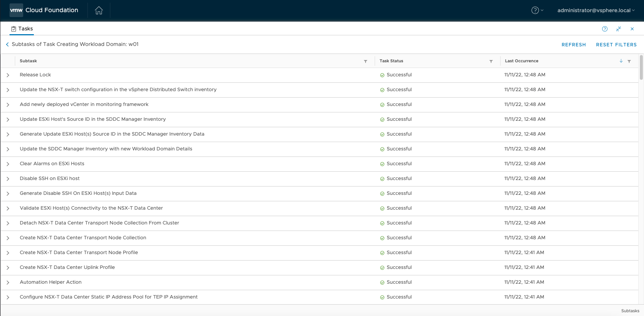Click Successful status icon for Add vCenter row
644x316 pixels.
(x=382, y=105)
